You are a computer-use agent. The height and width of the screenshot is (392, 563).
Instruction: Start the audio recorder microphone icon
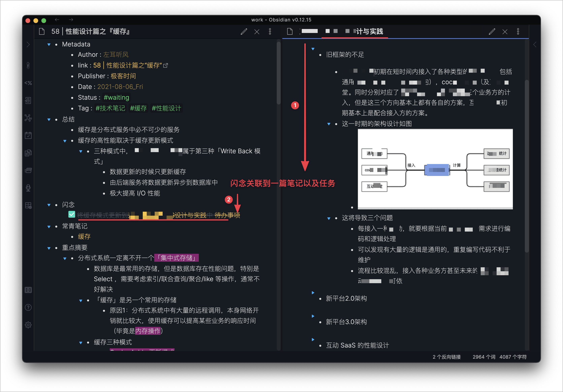click(x=28, y=188)
